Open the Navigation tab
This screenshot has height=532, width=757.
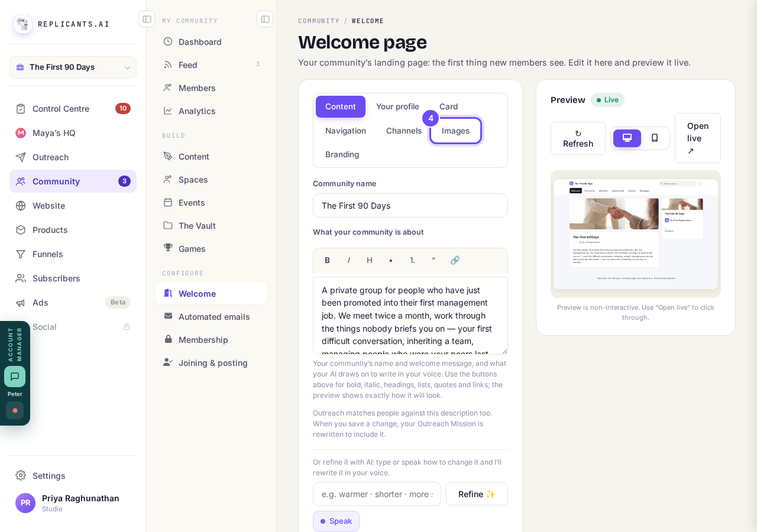[345, 131]
